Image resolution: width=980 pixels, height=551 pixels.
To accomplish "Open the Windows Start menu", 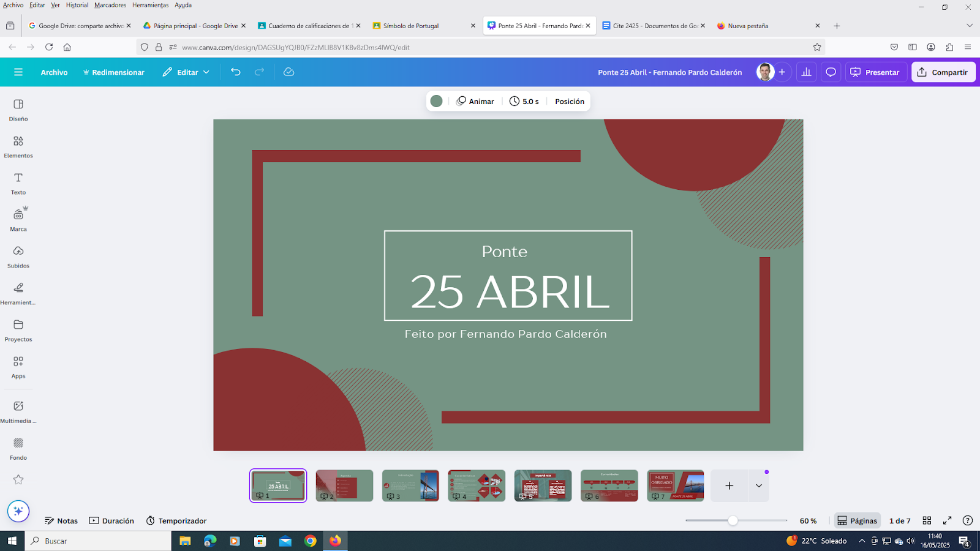I will coord(12,541).
